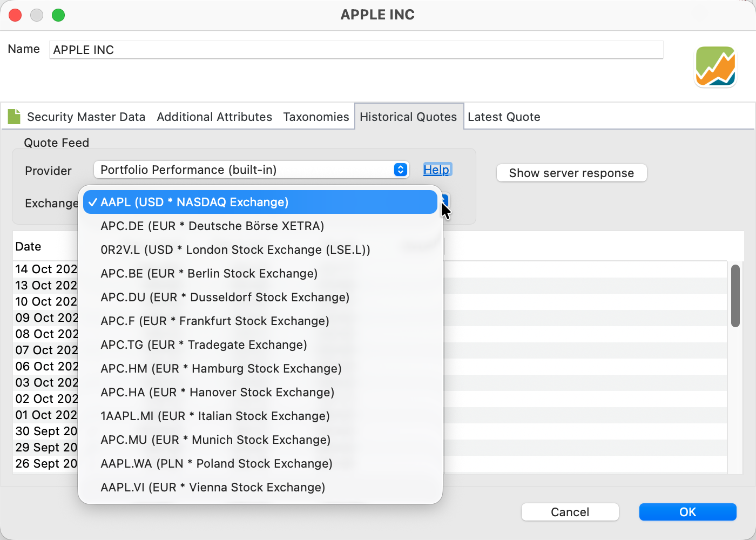
Task: Switch to the Latest Quote tab
Action: coord(503,117)
